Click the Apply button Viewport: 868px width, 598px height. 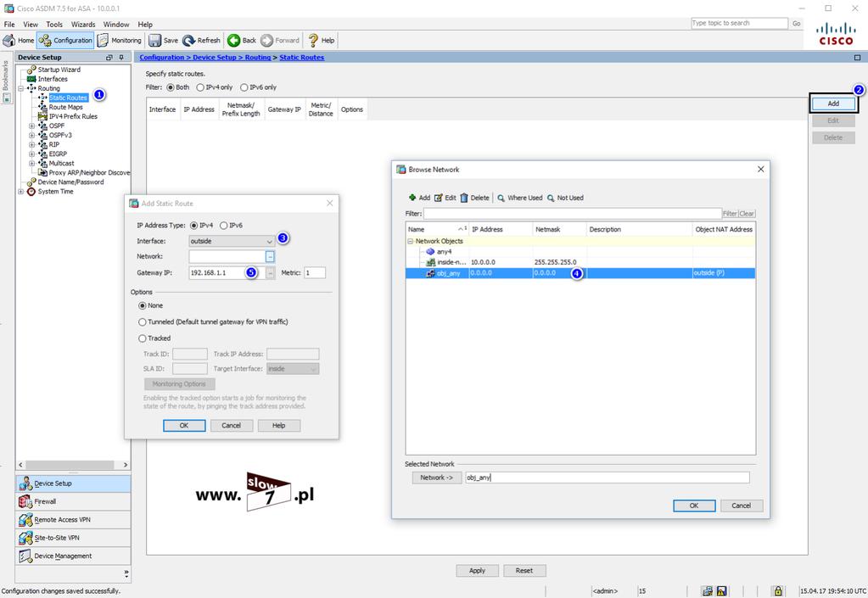tap(477, 570)
